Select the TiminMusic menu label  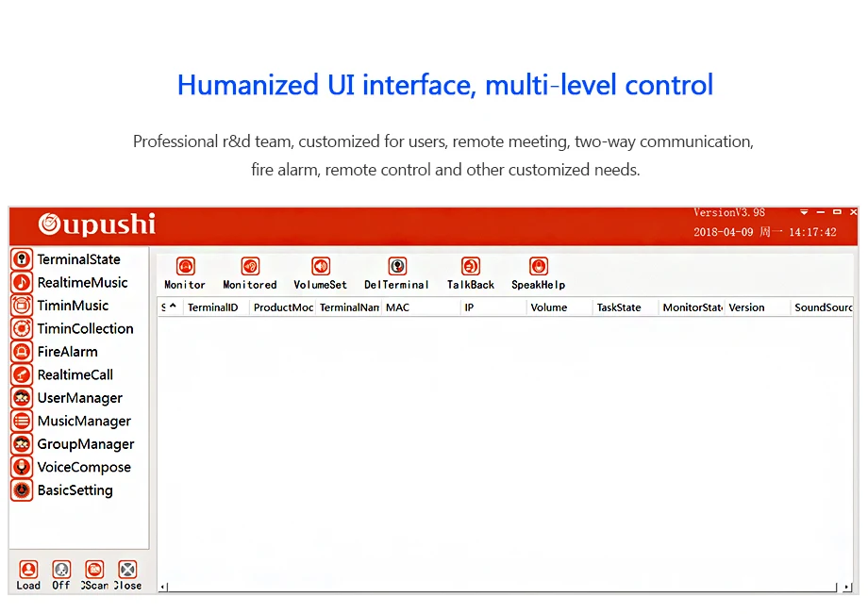(x=73, y=306)
